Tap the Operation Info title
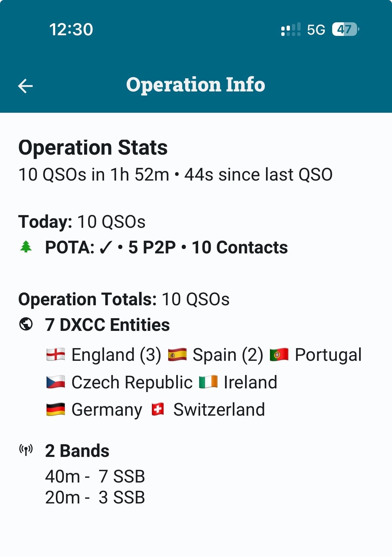Viewport: 392px width, 557px height. point(196,84)
